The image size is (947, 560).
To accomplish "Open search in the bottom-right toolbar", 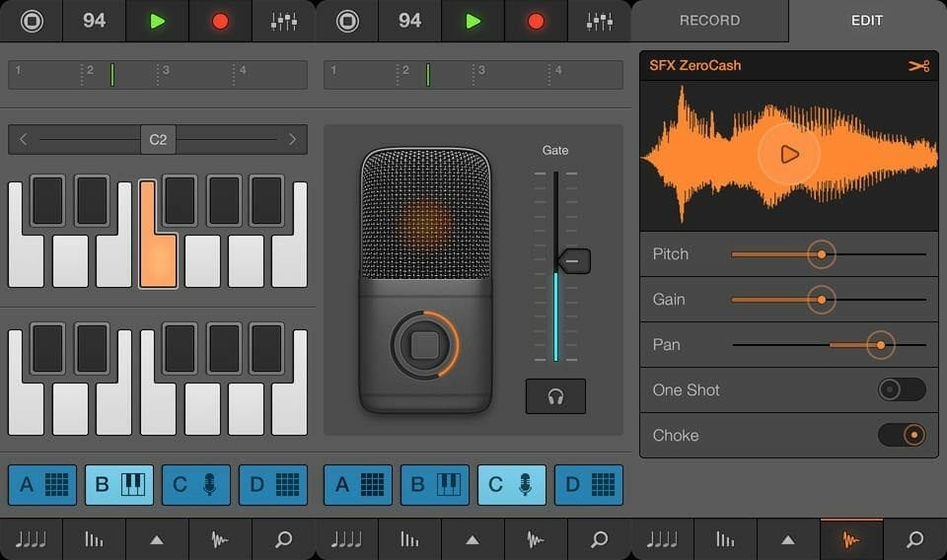I will click(914, 539).
